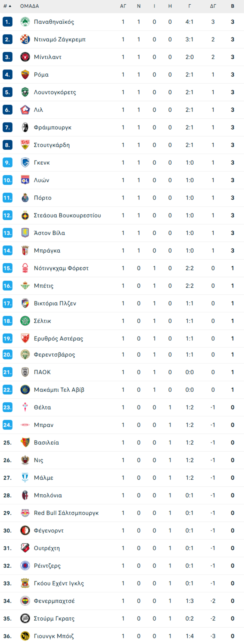
Task: Click the Ρόμα club crest
Action: 25,75
